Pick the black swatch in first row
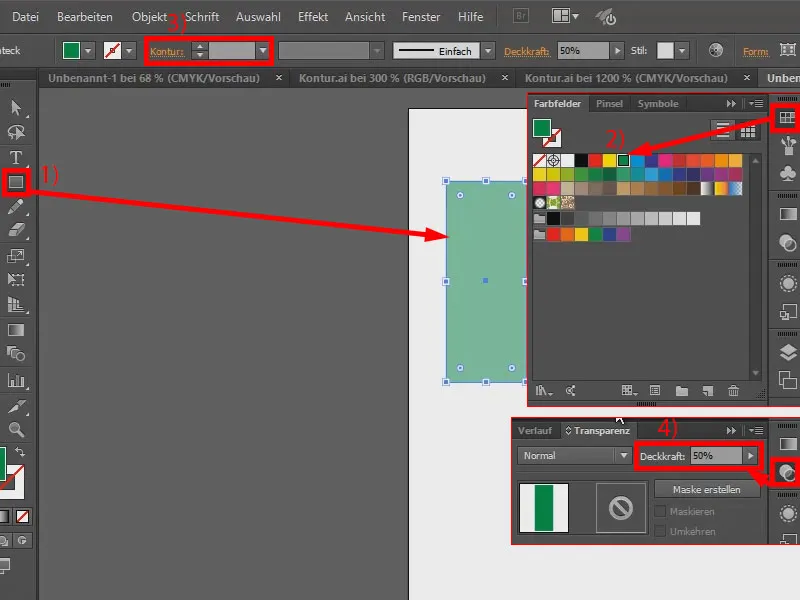Viewport: 800px width, 600px height. (581, 160)
